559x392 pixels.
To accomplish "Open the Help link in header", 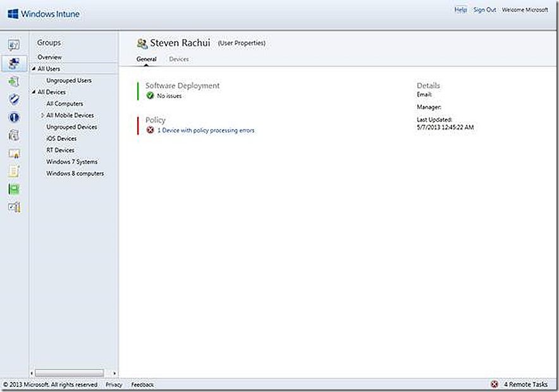I will pyautogui.click(x=460, y=10).
